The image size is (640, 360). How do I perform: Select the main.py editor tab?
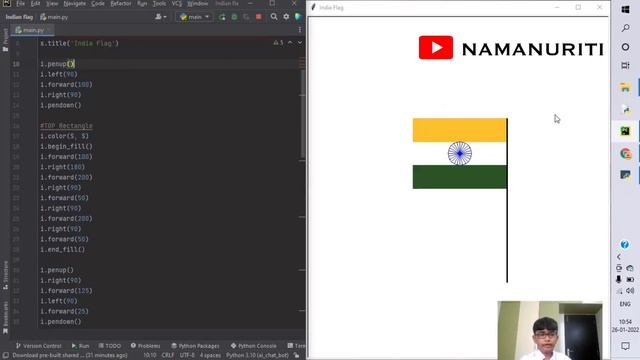click(32, 30)
